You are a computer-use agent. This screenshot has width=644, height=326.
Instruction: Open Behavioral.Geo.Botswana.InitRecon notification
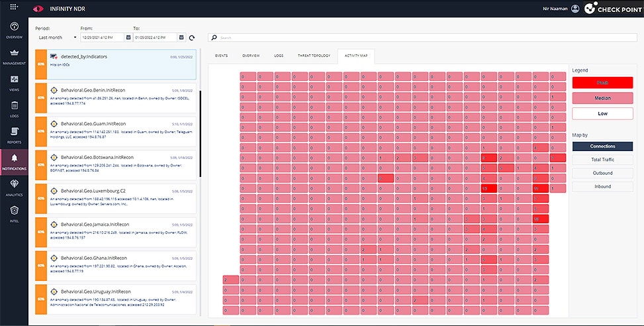(116, 165)
